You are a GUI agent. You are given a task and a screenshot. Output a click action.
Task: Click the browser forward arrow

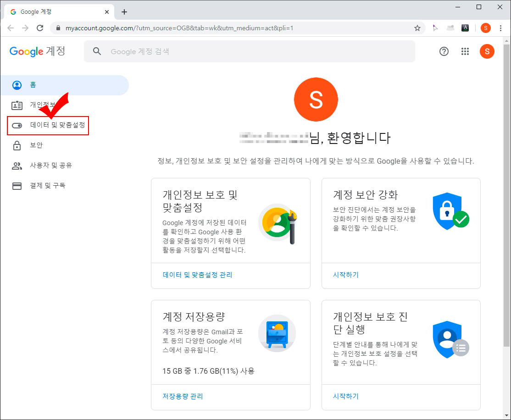pos(25,28)
